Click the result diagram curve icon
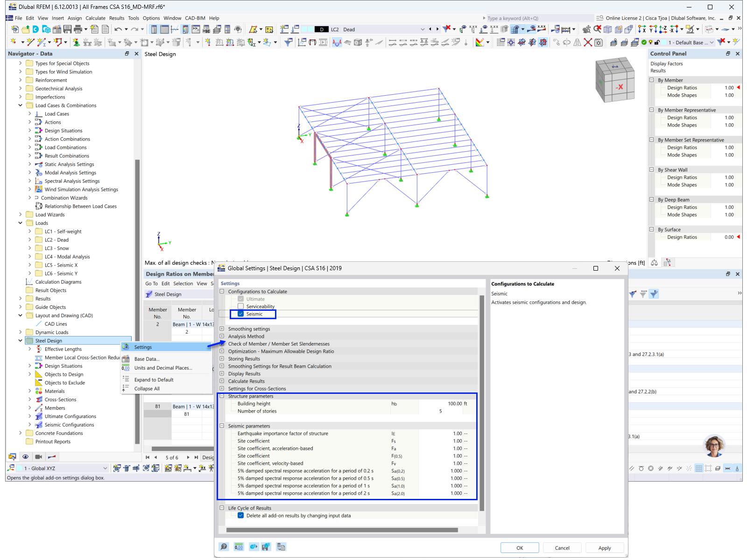 pyautogui.click(x=337, y=42)
